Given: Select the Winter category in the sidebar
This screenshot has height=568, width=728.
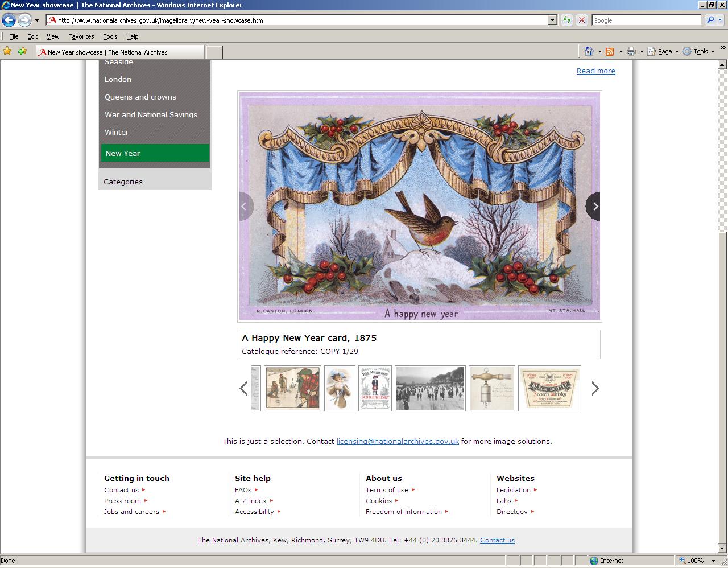Looking at the screenshot, I should click(x=116, y=132).
